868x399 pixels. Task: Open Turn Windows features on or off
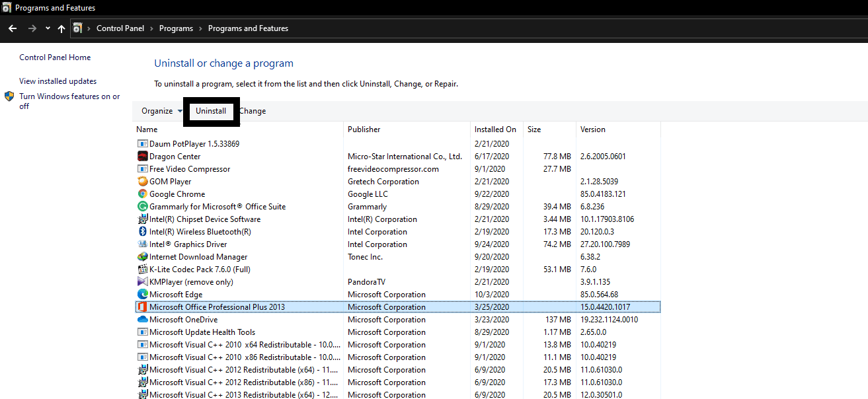click(69, 101)
